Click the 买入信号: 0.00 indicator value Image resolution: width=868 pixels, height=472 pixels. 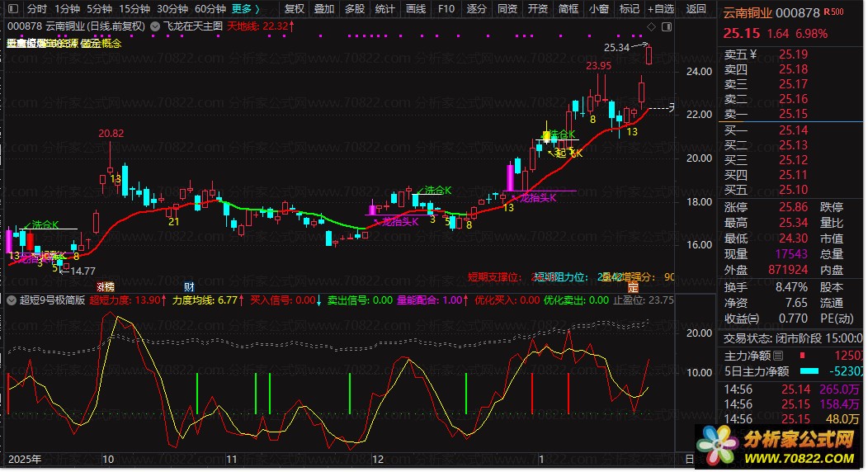[x=285, y=300]
